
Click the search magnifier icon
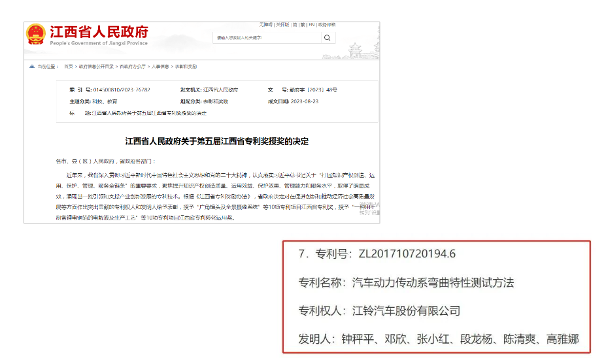point(328,38)
